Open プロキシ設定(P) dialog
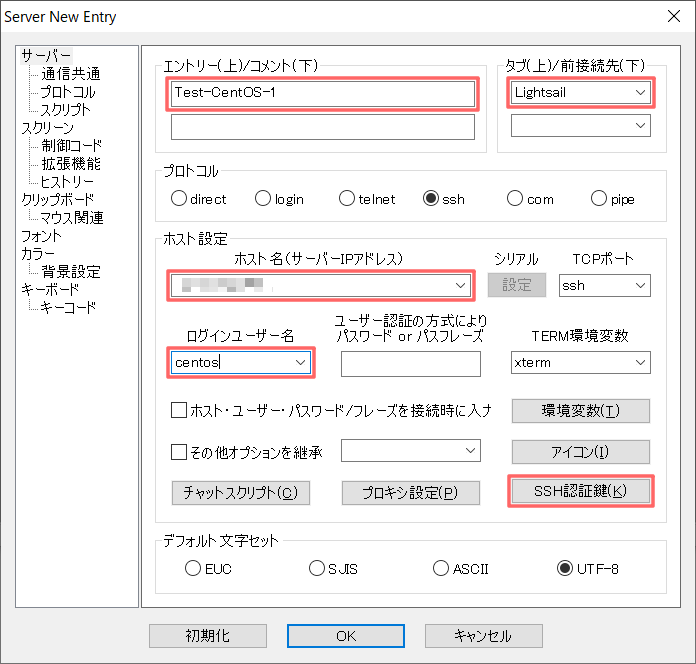 411,493
